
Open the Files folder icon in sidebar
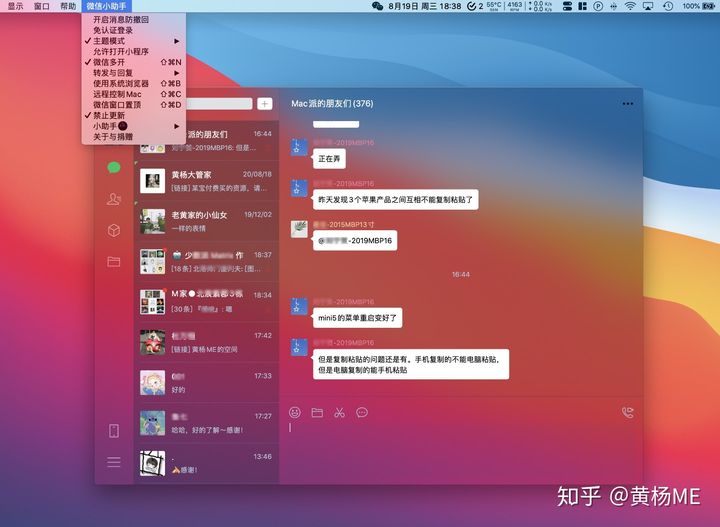point(114,262)
